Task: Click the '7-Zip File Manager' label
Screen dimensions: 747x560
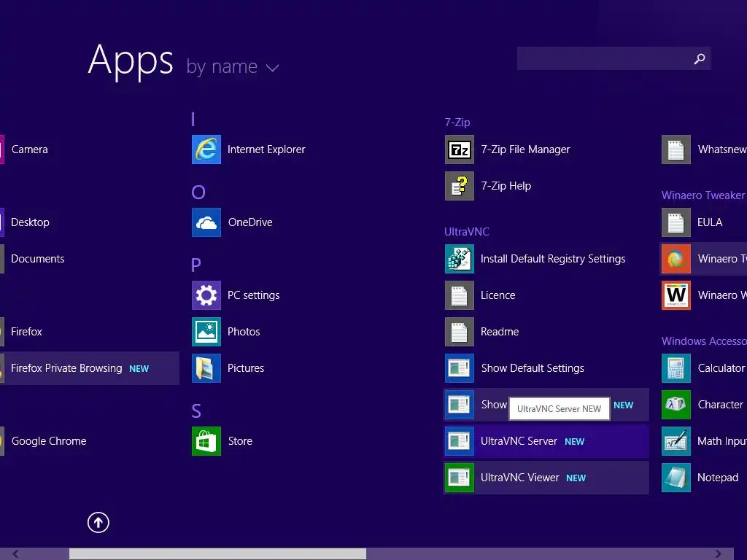Action: pyautogui.click(x=525, y=149)
